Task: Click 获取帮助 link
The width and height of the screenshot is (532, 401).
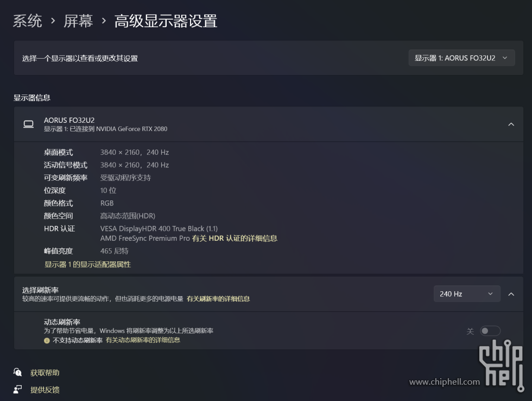Action: (45, 373)
